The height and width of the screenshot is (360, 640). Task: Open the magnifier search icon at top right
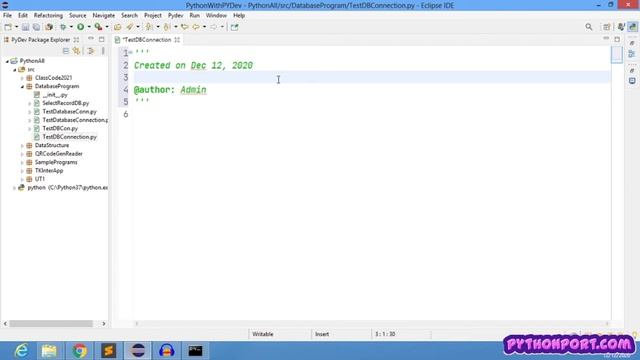point(589,27)
